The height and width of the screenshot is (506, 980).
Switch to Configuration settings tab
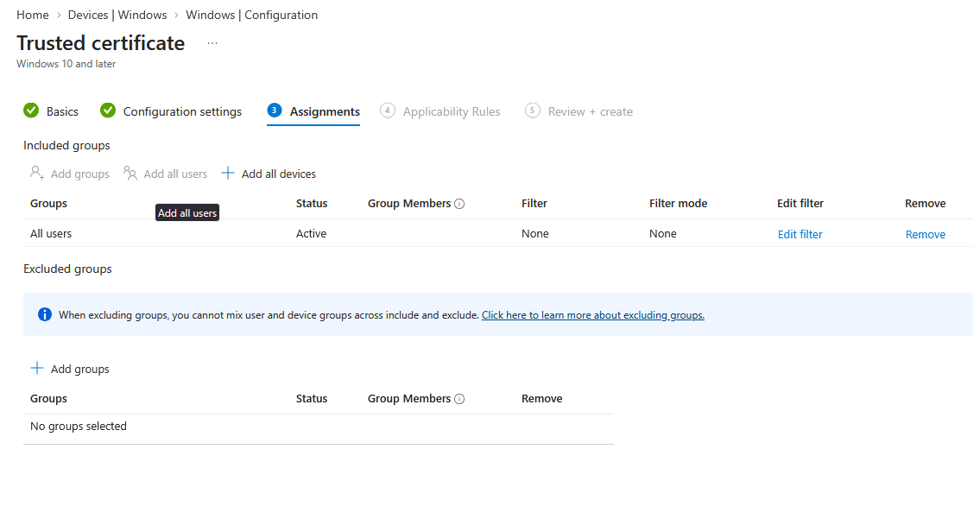[x=182, y=111]
